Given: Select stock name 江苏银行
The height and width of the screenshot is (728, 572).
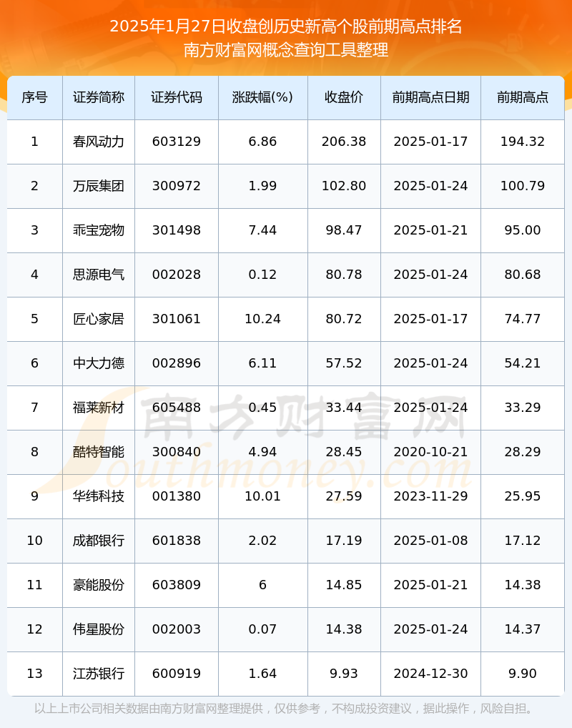Looking at the screenshot, I should click(99, 674).
